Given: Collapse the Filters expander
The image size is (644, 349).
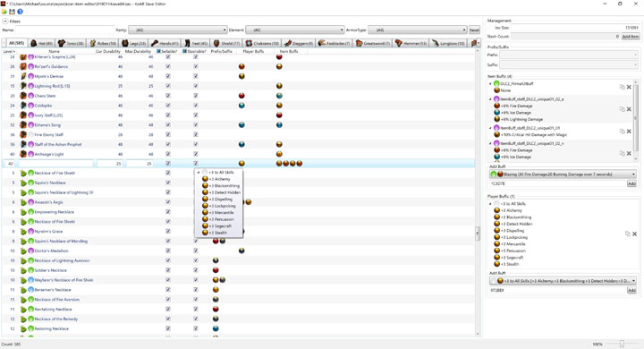Looking at the screenshot, I should (5, 21).
